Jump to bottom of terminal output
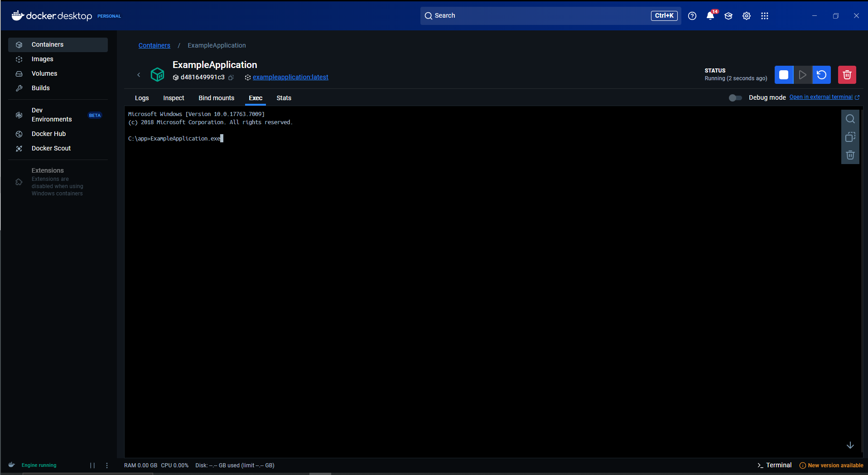 click(850, 445)
